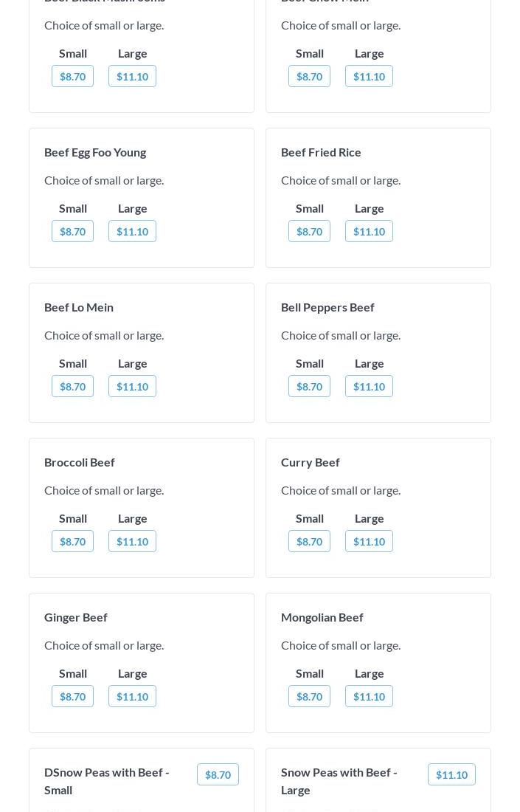Open the Curry Beef item title
The width and height of the screenshot is (520, 812).
pyautogui.click(x=310, y=462)
